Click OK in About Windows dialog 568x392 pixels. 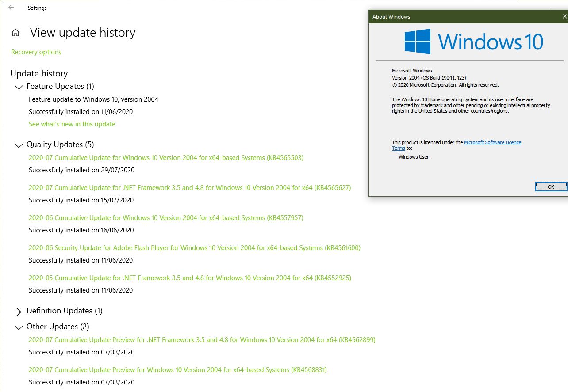point(551,187)
